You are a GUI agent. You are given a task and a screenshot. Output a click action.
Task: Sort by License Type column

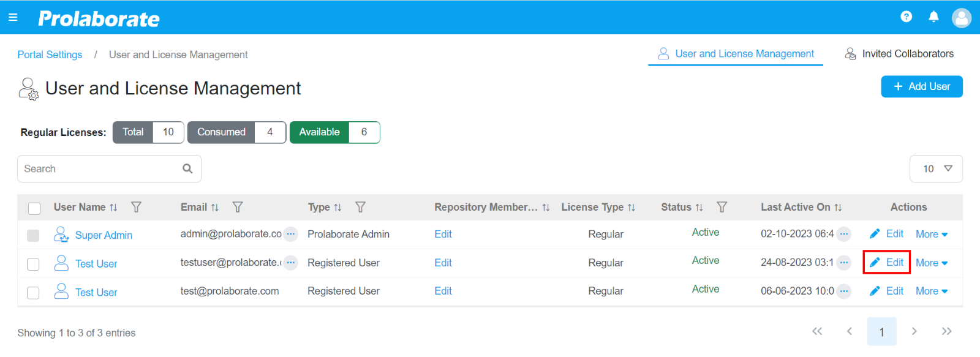click(x=631, y=208)
